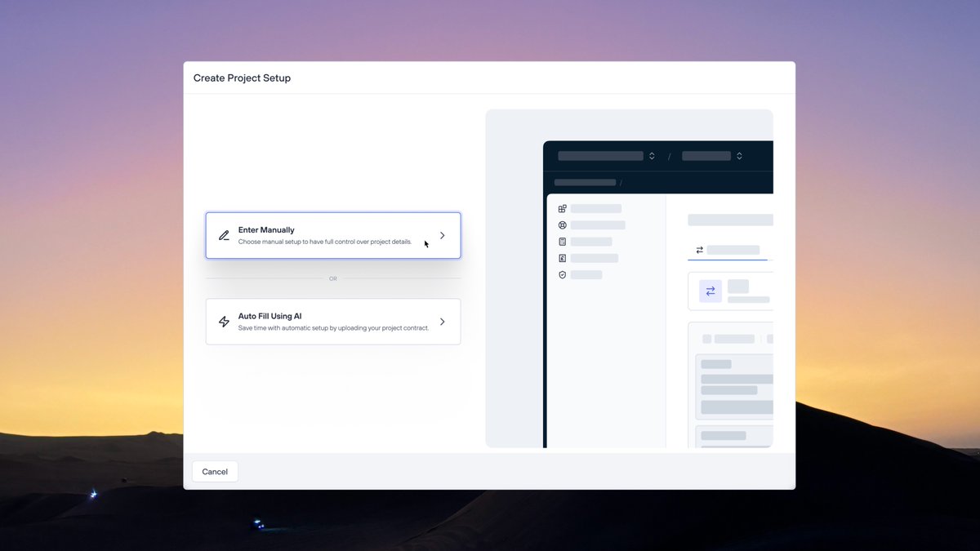Viewport: 980px width, 551px height.
Task: Open the Auto Fill Using AI chevron arrow
Action: point(443,322)
